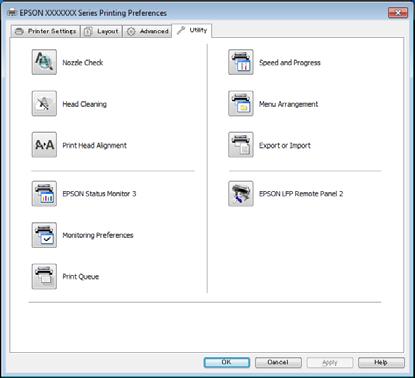
Task: Launch the Head Cleaning icon
Action: pos(44,104)
